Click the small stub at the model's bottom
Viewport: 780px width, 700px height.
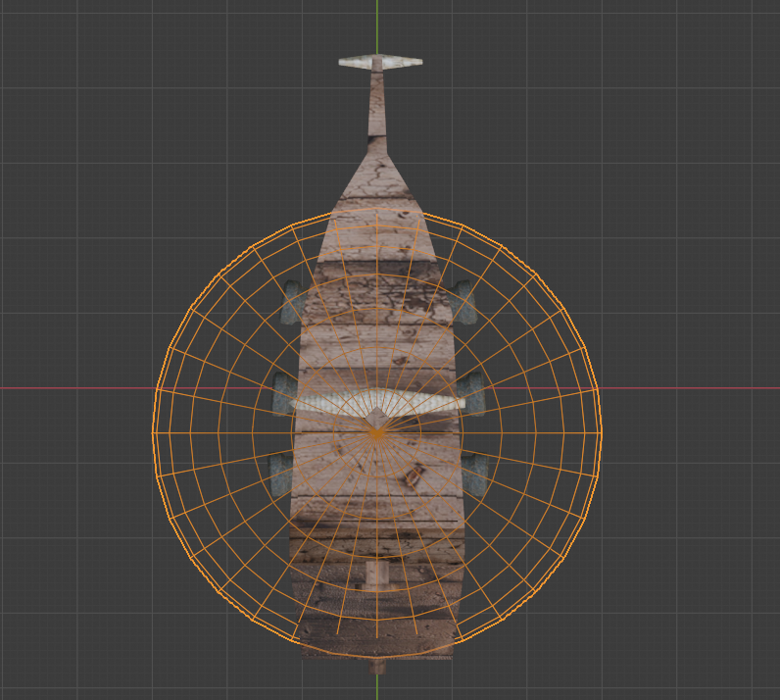click(378, 666)
